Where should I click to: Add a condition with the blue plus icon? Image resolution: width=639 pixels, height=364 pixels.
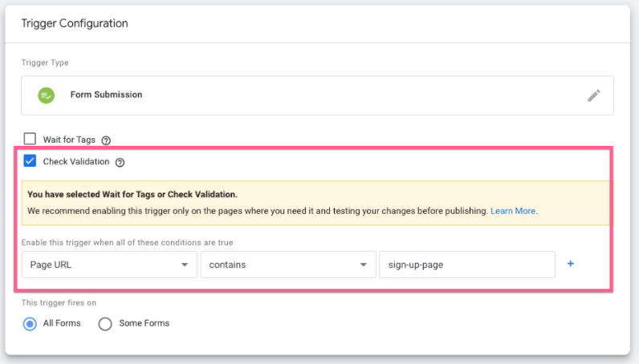[571, 264]
